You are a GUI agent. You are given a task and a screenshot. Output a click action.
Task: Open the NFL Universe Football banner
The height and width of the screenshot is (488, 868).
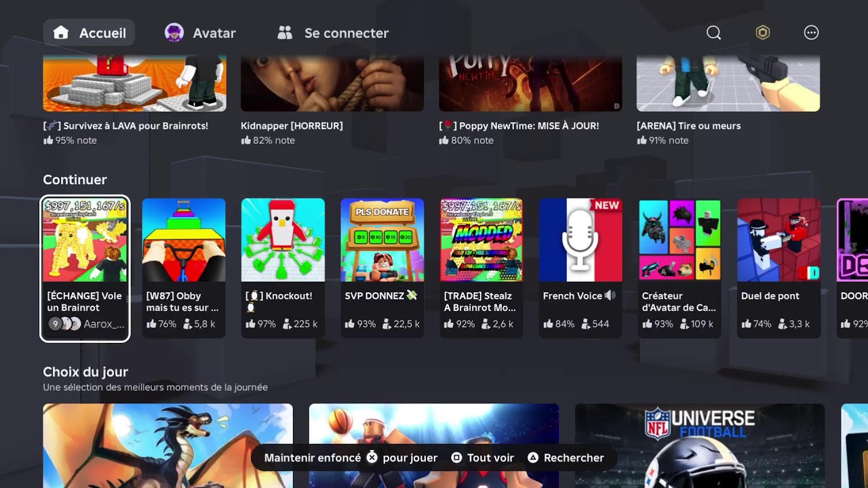pos(700,445)
